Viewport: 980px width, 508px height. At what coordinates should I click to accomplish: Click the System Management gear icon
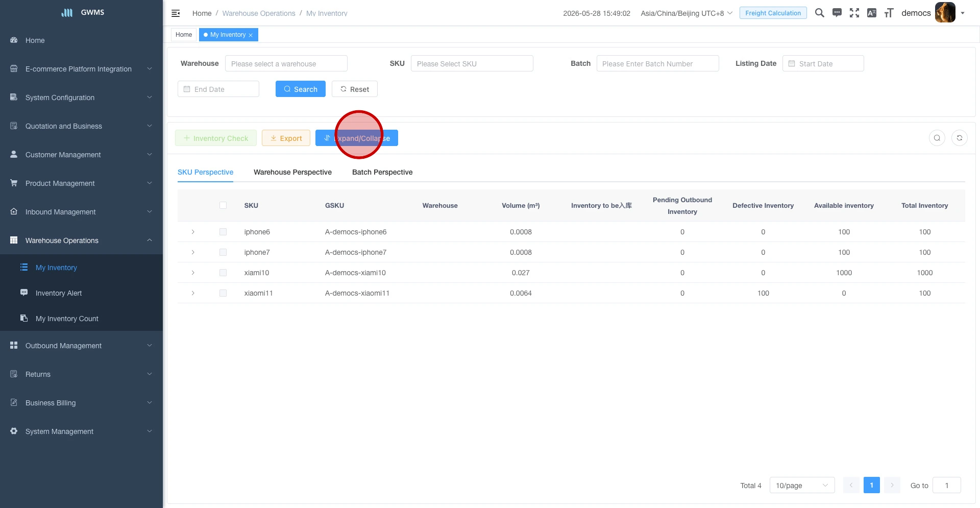14,431
